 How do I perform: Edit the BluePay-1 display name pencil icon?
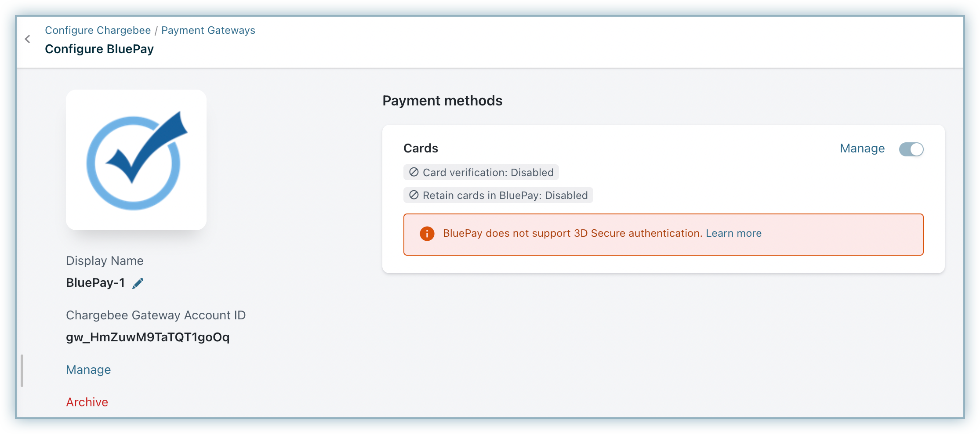tap(138, 283)
